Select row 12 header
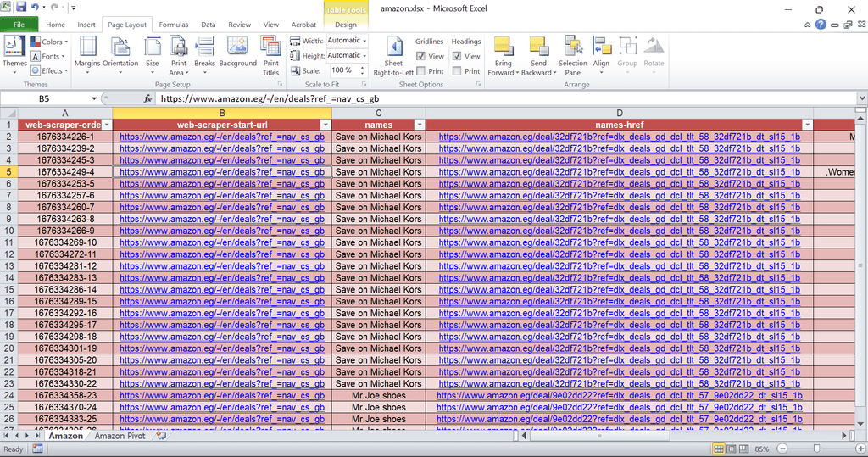868x457 pixels. (x=8, y=254)
